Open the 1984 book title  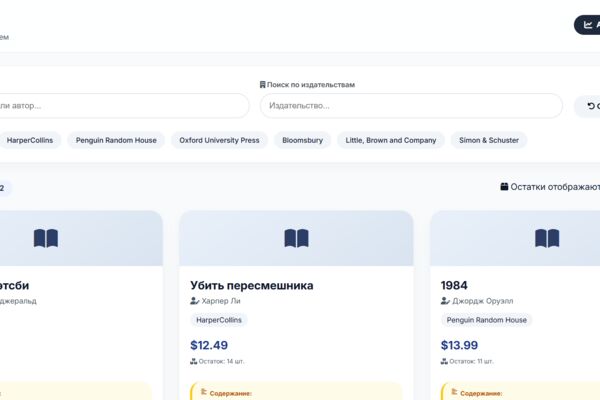click(x=454, y=286)
